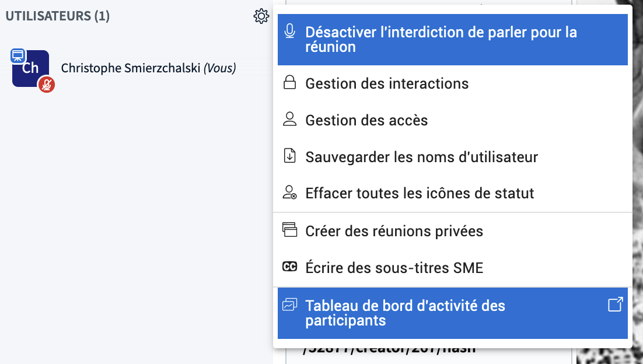
Task: Open the user list settings gear
Action: point(261,16)
